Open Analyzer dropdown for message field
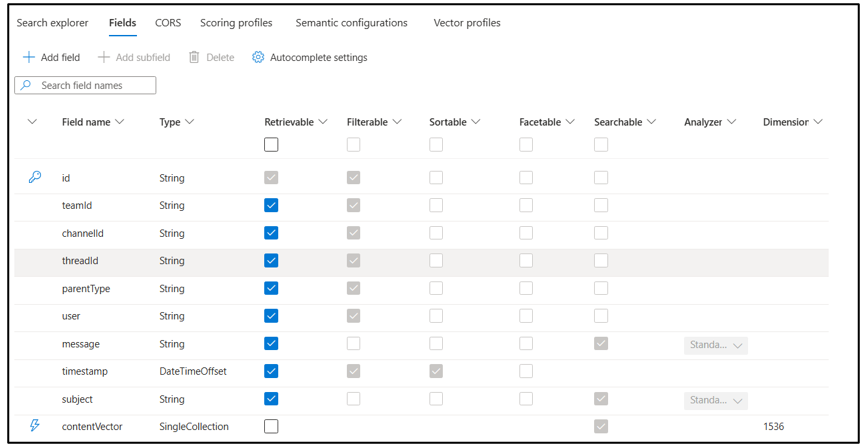The width and height of the screenshot is (867, 448). [x=715, y=344]
